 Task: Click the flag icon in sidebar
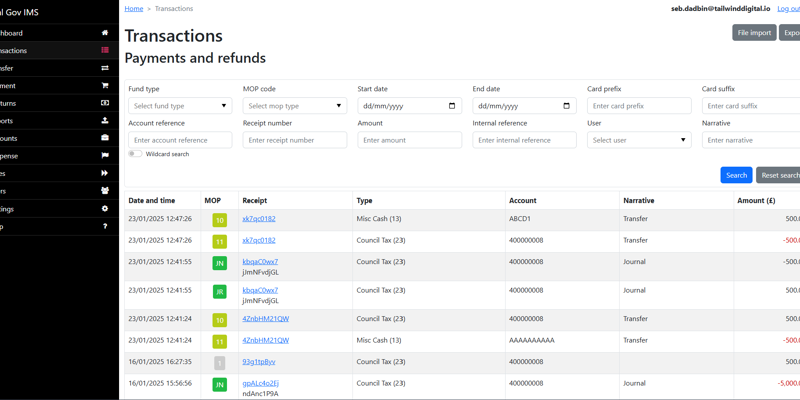[104, 156]
